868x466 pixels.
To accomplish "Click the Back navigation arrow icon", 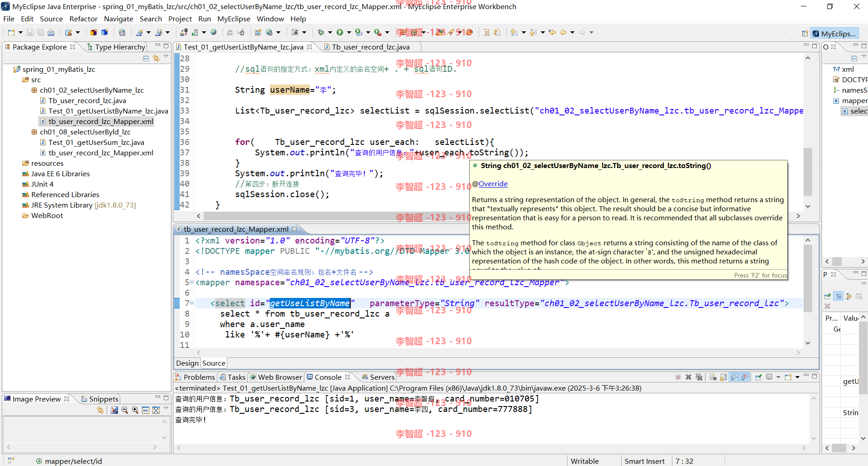I will [563, 33].
